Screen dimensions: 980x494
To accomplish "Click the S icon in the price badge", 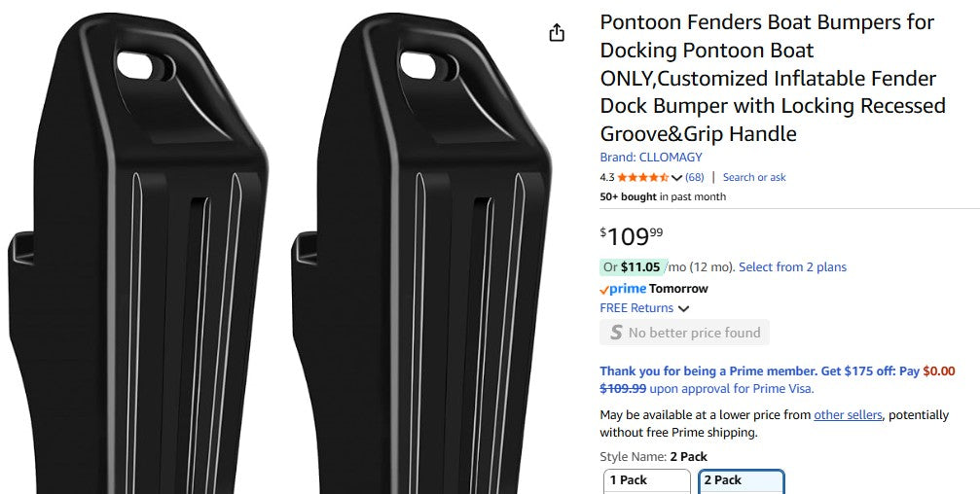I will point(616,333).
